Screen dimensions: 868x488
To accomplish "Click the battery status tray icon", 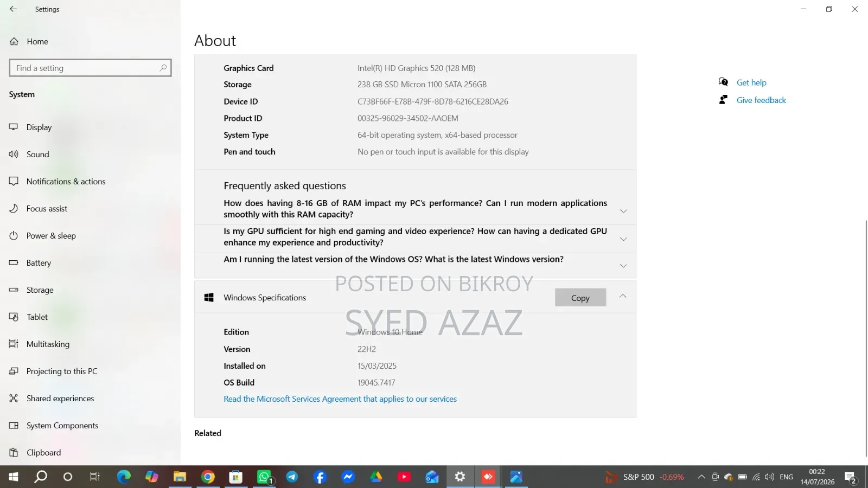I will click(x=742, y=477).
